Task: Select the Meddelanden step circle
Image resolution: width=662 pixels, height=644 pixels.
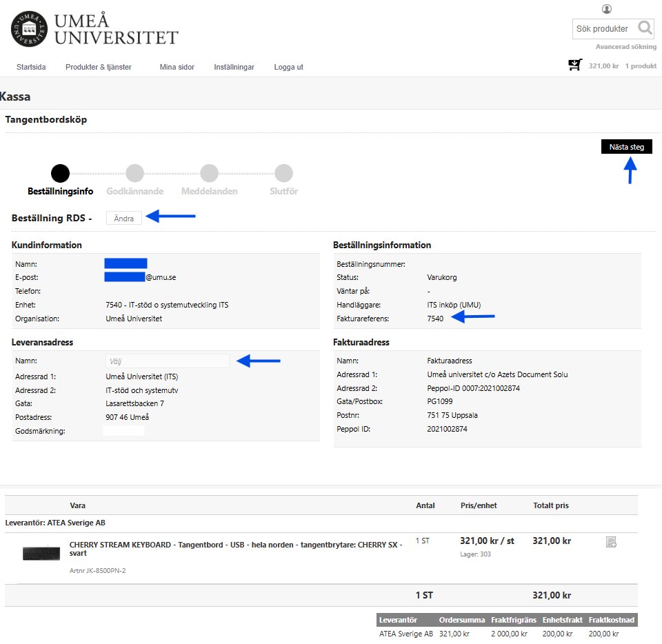Action: [209, 173]
